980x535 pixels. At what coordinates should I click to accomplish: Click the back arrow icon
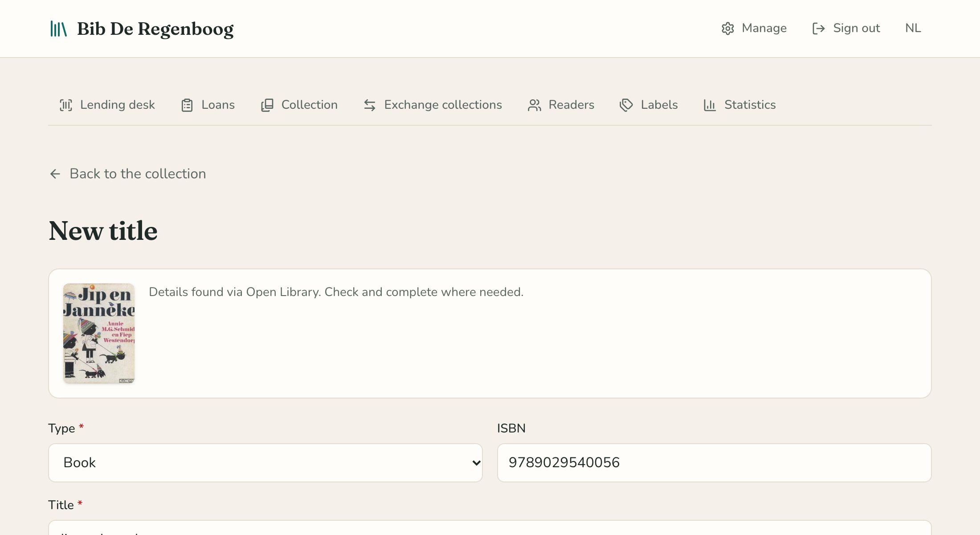coord(55,174)
